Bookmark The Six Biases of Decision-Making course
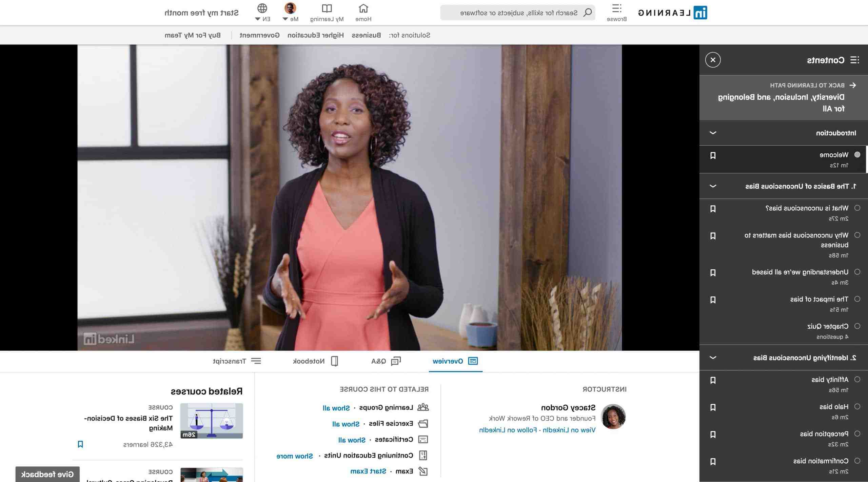The height and width of the screenshot is (482, 868). coord(80,444)
